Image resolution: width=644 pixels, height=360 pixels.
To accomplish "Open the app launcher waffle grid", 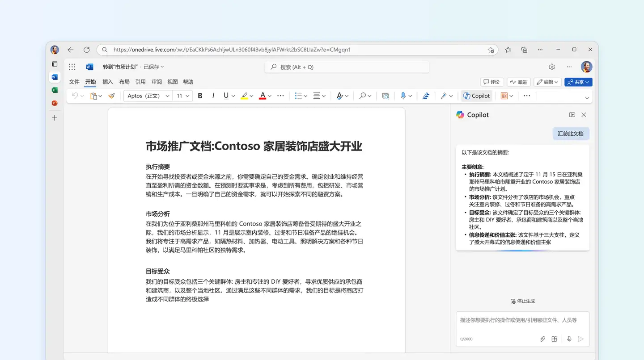I will click(72, 67).
